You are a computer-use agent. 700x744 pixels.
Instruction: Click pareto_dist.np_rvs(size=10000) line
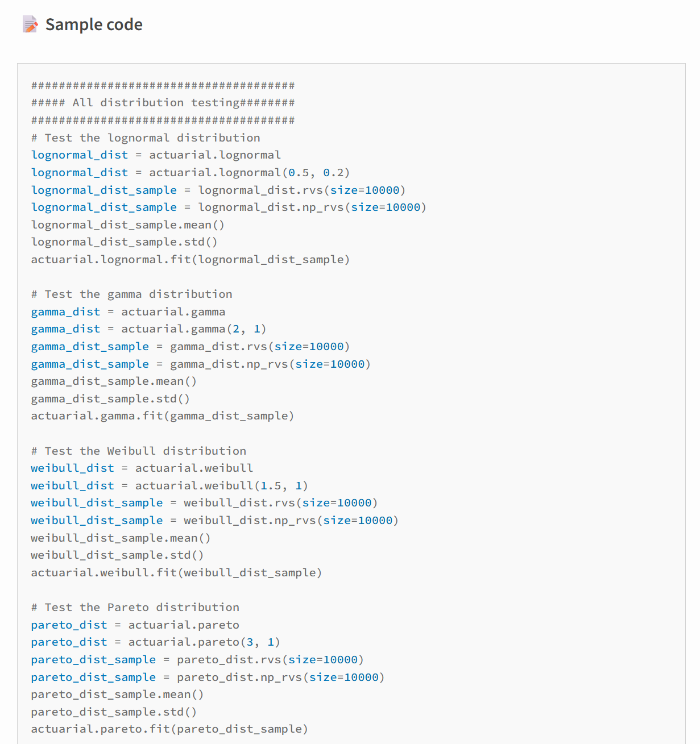pyautogui.click(x=208, y=678)
